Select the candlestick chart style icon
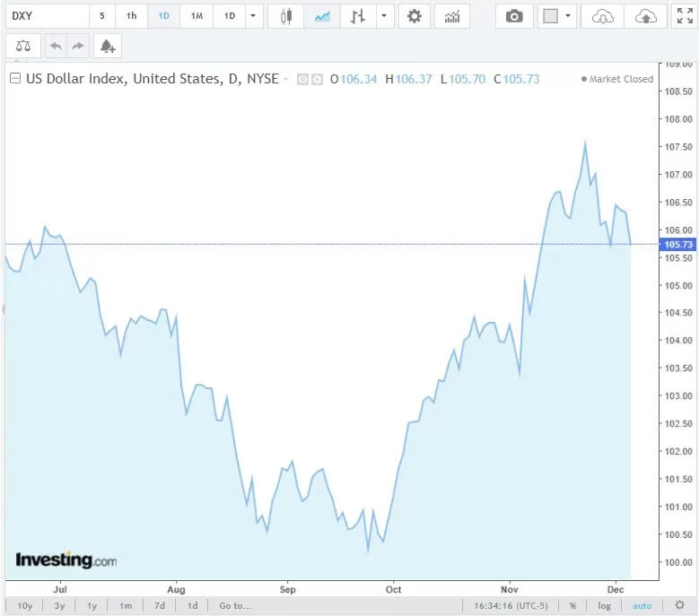 pyautogui.click(x=286, y=16)
